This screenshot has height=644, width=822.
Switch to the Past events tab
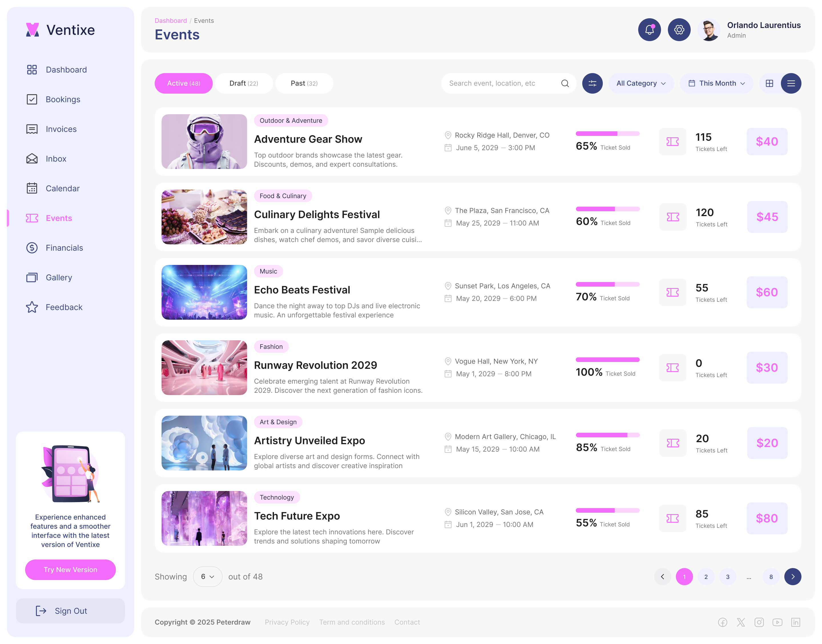click(304, 83)
